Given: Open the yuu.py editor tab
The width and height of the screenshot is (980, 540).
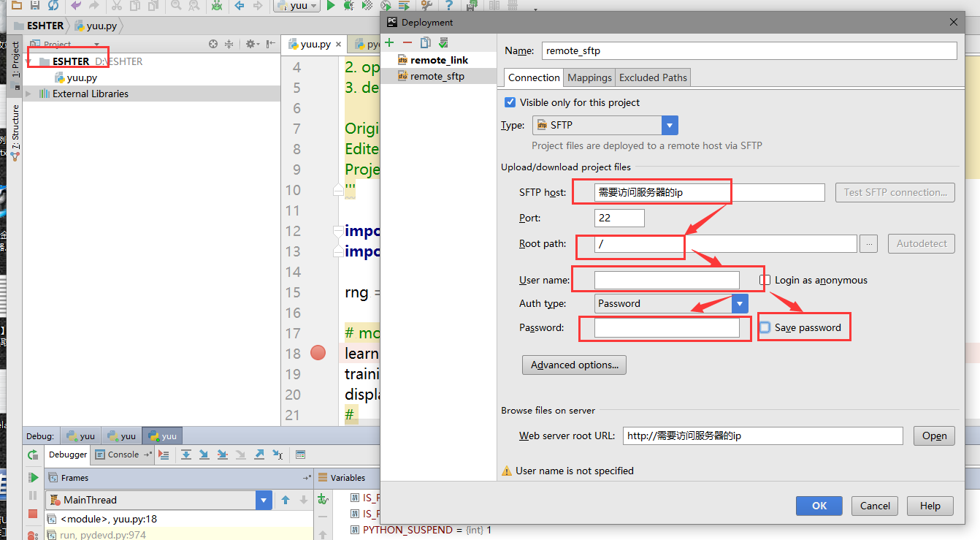Looking at the screenshot, I should 315,44.
